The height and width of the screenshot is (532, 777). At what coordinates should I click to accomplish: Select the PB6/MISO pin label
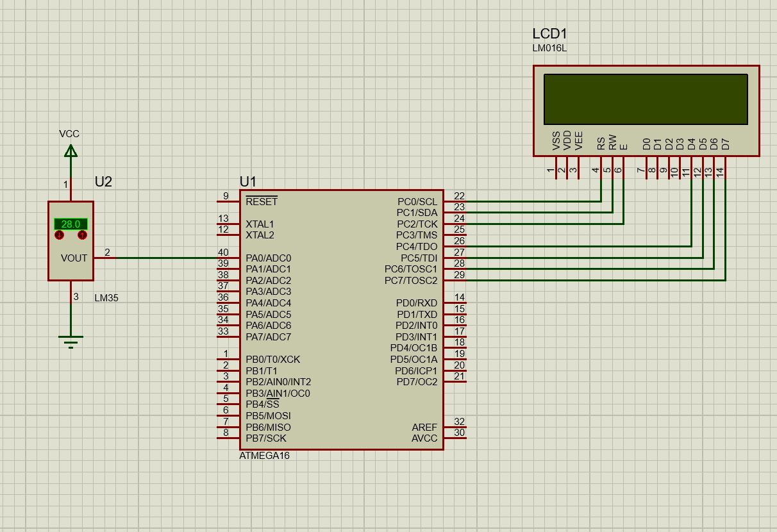268,428
